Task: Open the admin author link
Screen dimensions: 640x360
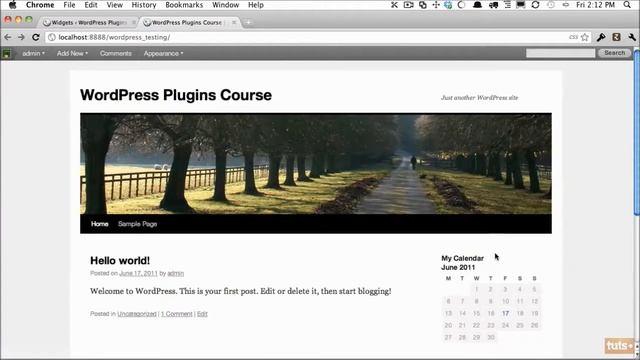Action: point(176,273)
